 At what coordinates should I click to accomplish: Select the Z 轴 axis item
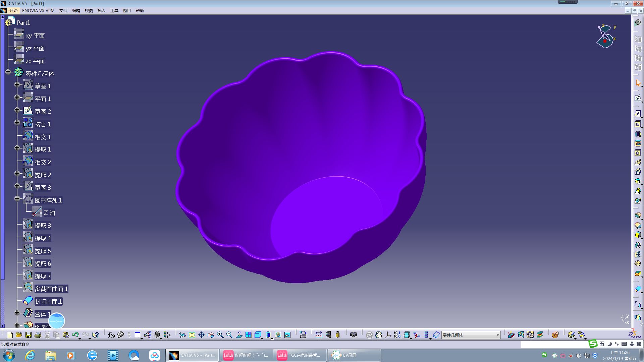coord(49,213)
